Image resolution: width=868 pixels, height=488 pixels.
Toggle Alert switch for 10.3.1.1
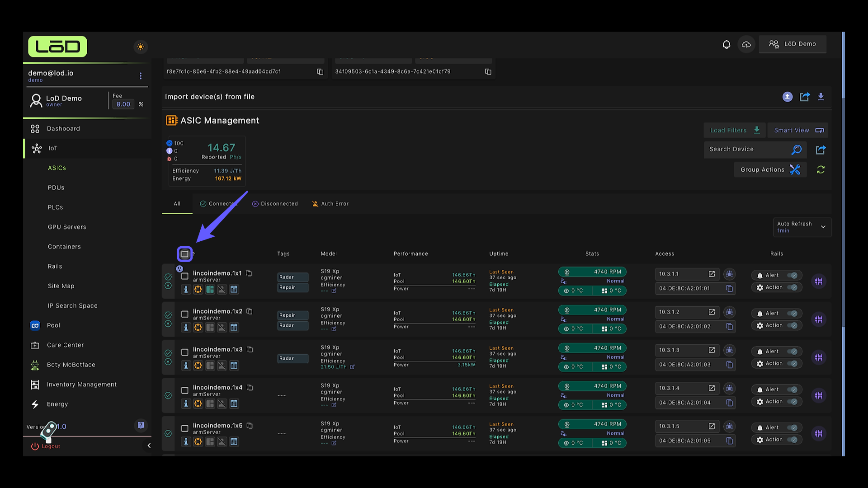coord(793,275)
